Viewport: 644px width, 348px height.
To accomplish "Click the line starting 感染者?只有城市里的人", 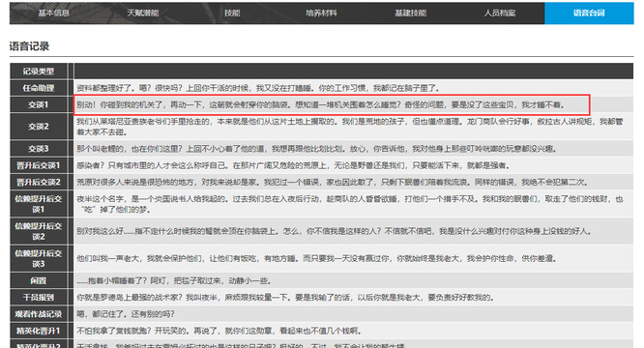I will [294, 165].
